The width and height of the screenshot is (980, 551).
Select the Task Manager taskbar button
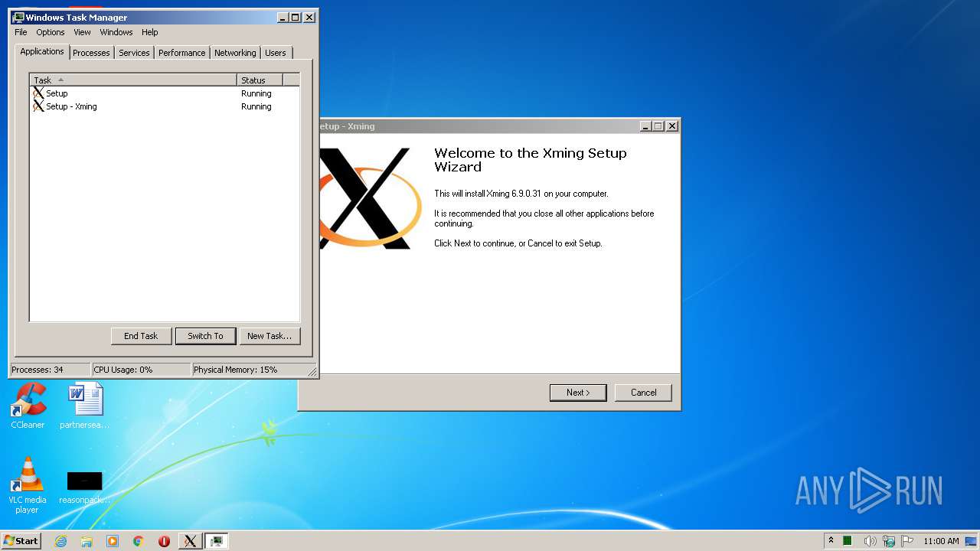217,541
